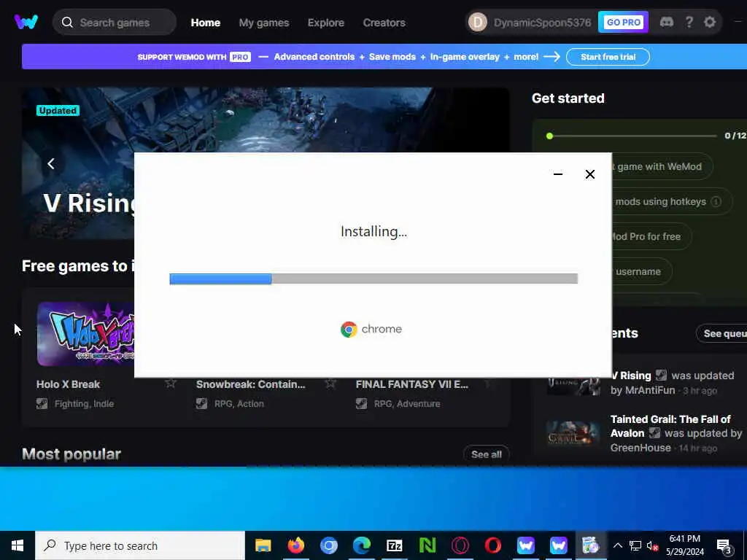Open the My games tab

tap(264, 23)
